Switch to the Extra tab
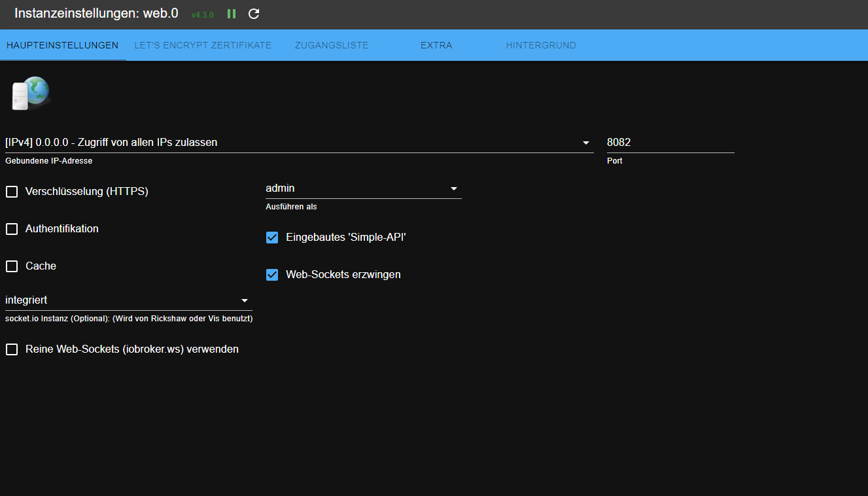The width and height of the screenshot is (868, 496). pyautogui.click(x=436, y=45)
